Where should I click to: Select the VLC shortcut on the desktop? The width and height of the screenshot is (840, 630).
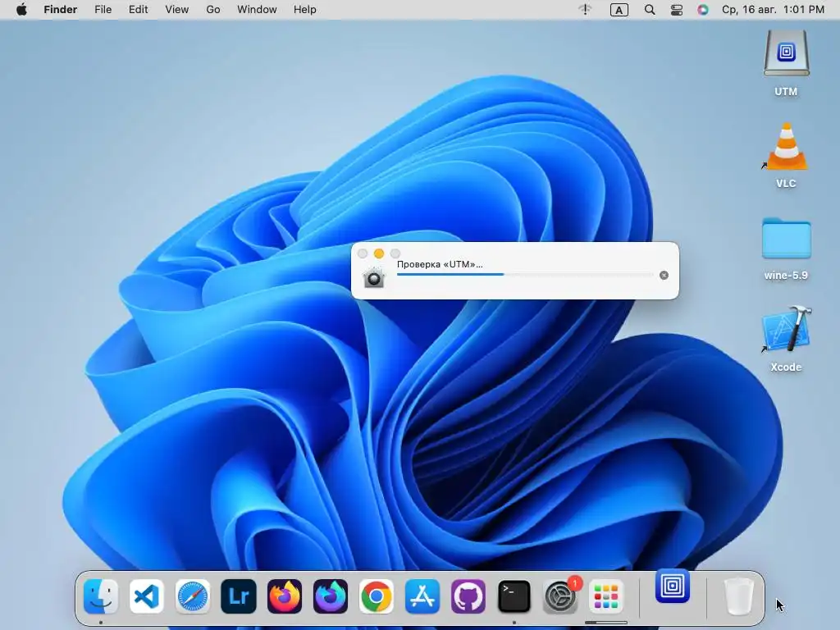tap(786, 155)
